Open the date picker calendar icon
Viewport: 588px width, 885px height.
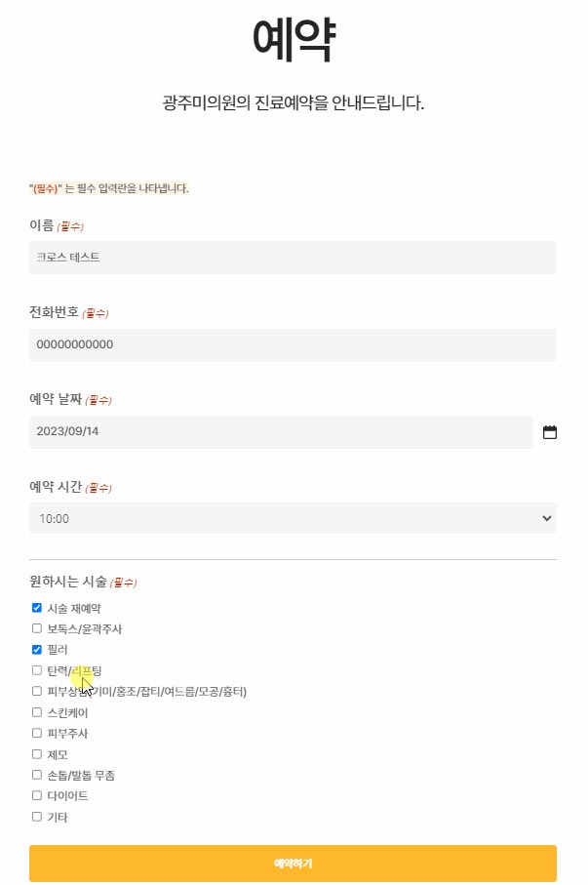[548, 431]
